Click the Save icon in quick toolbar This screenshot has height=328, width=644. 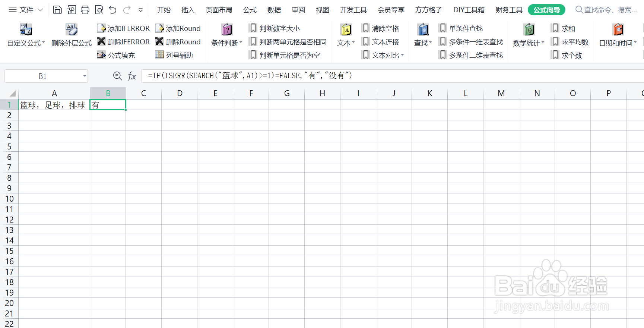[57, 10]
